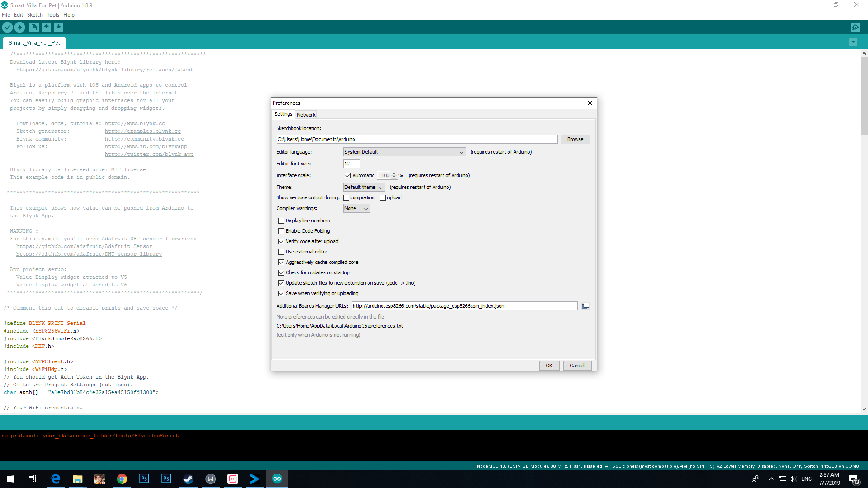This screenshot has width=868, height=488.
Task: Expand the Editor language dropdown
Action: 404,152
